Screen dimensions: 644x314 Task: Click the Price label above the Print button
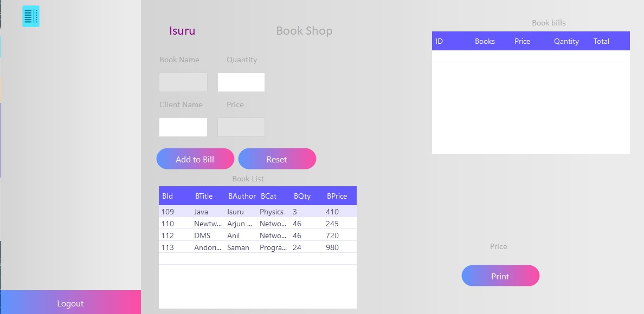pyautogui.click(x=498, y=246)
